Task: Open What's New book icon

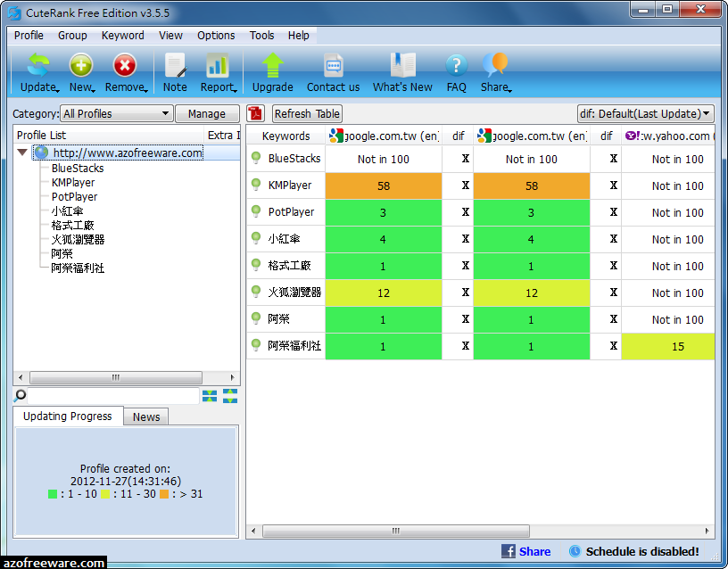Action: click(402, 65)
